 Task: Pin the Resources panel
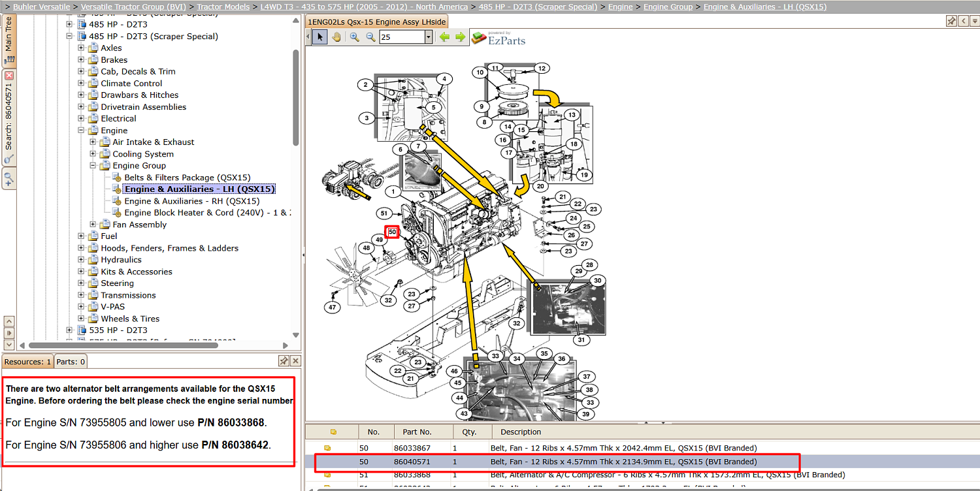pyautogui.click(x=284, y=361)
